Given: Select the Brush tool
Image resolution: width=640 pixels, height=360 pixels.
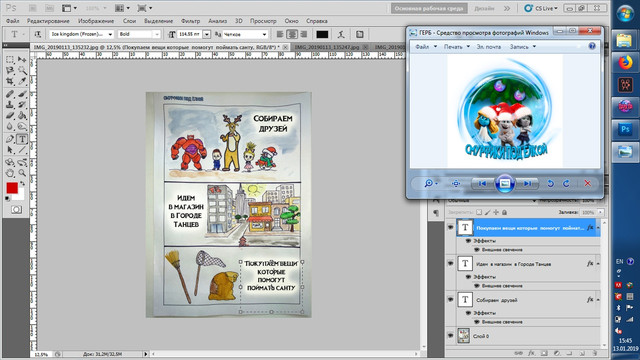Looking at the screenshot, I should tap(22, 94).
